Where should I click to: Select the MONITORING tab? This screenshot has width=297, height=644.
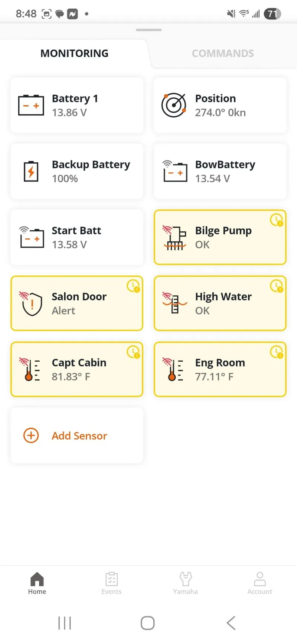coord(74,53)
